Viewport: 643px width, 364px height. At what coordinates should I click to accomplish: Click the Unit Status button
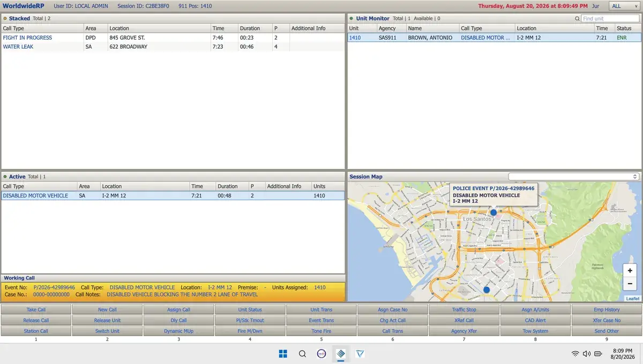(x=250, y=309)
